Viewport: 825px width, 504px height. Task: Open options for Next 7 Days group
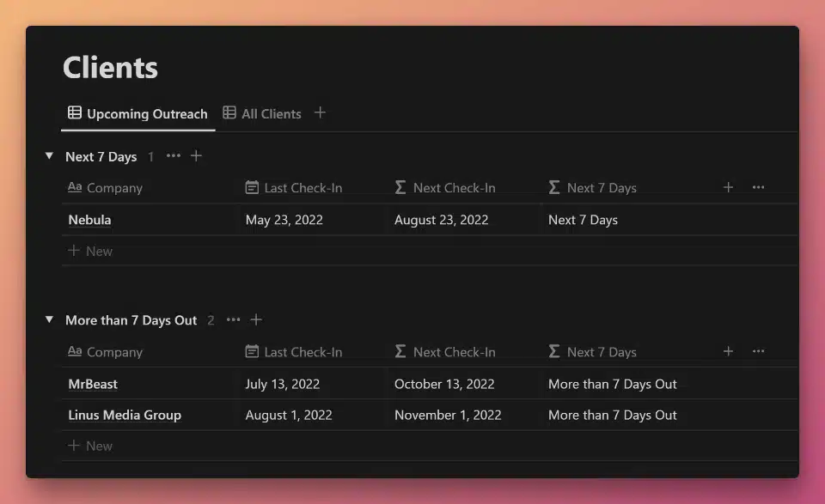[x=173, y=155]
